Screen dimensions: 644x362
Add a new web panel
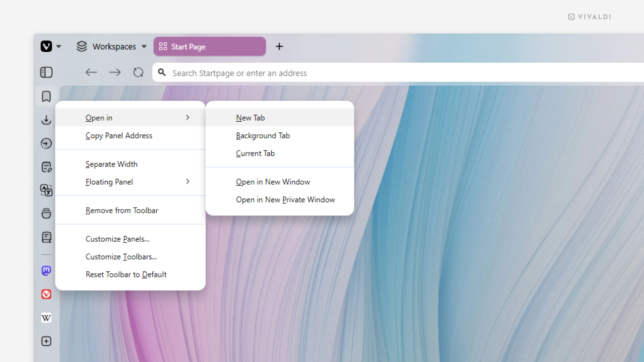[46, 341]
